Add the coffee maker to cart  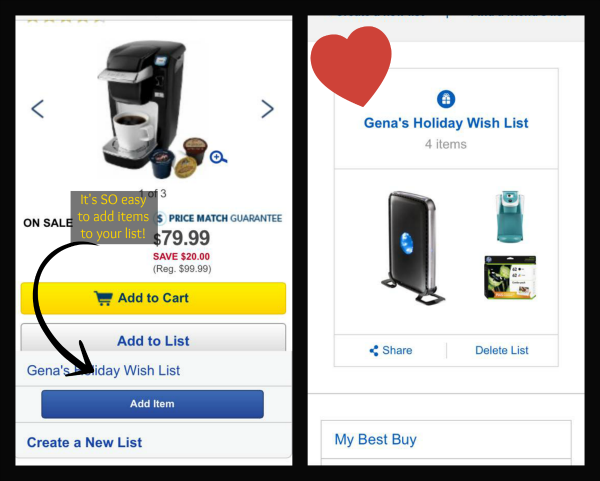click(153, 298)
